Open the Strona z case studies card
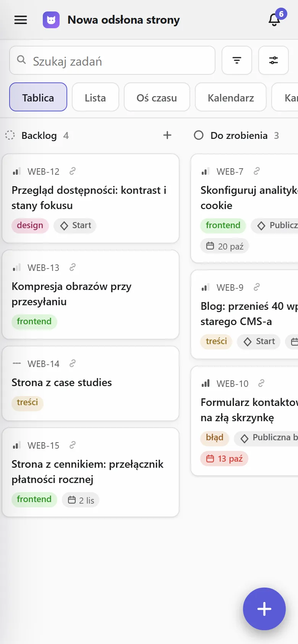This screenshot has width=298, height=644. [91, 383]
